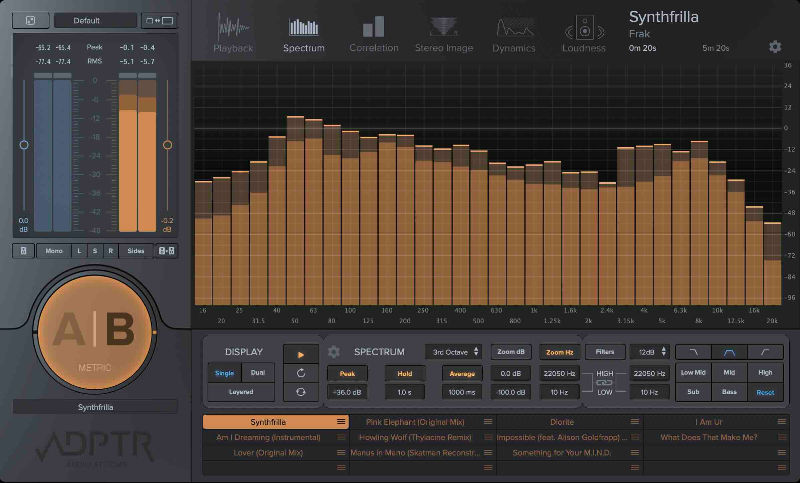Screen dimensions: 800x483
Task: Select the Synthfrilla track in playlist
Action: (x=276, y=422)
